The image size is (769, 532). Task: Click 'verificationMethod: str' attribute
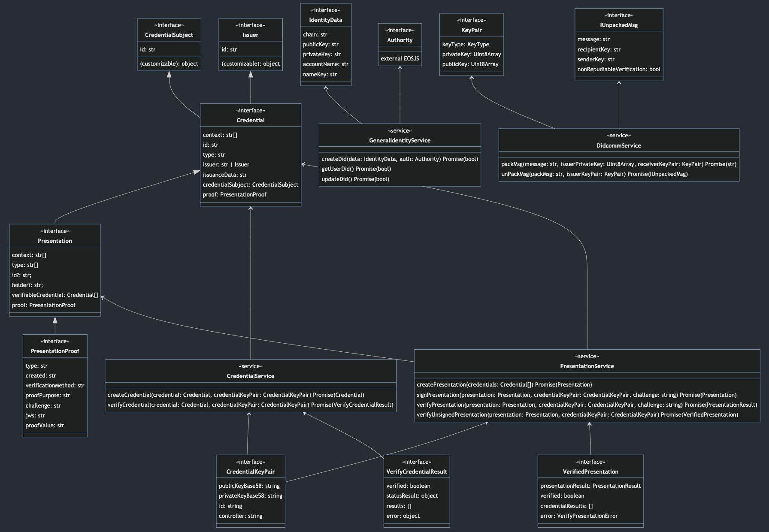tap(55, 386)
